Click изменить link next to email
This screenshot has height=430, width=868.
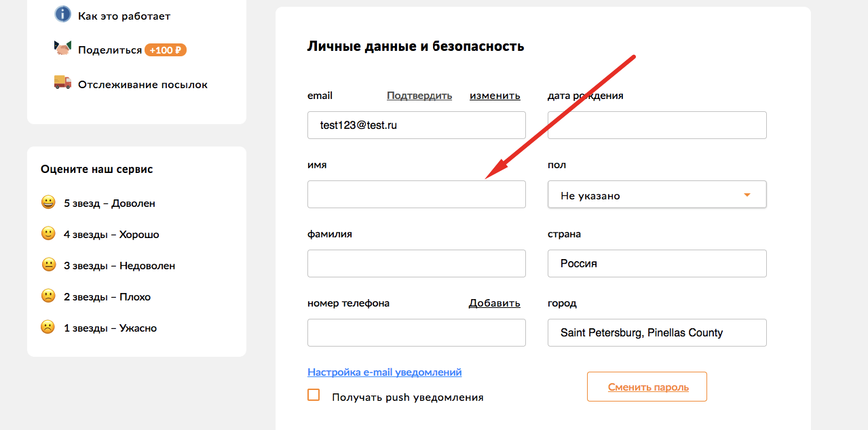(495, 96)
